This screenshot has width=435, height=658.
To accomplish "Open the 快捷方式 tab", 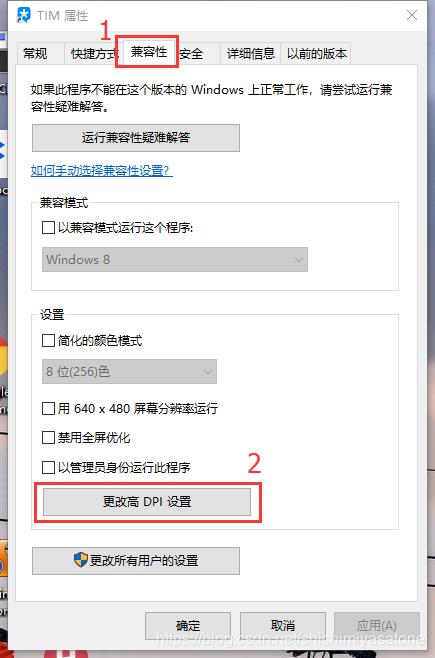I will click(94, 54).
